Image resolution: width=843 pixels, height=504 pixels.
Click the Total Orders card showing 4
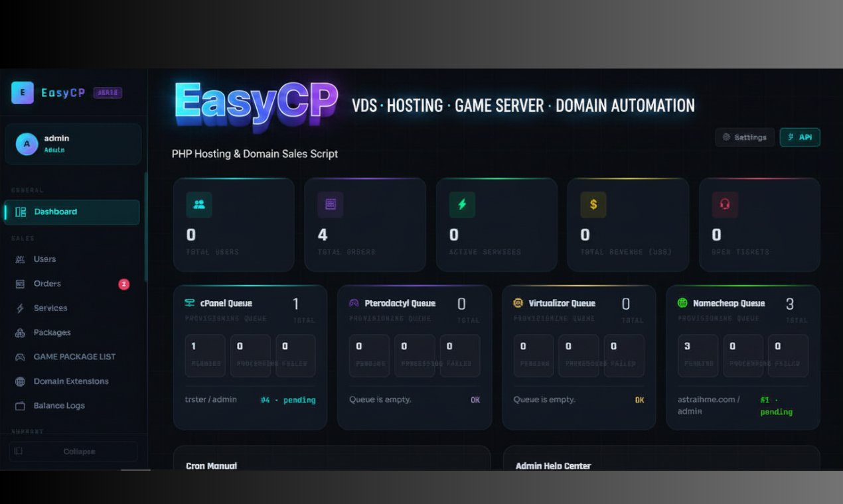365,225
